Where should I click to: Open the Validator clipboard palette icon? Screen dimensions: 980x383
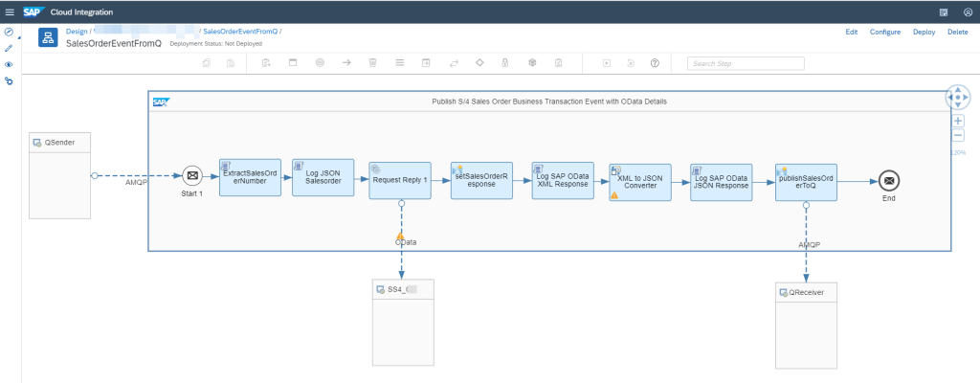[x=559, y=63]
